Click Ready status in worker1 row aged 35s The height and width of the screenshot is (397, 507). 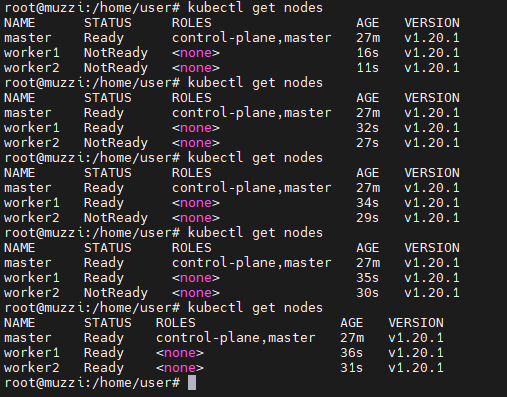click(x=104, y=278)
